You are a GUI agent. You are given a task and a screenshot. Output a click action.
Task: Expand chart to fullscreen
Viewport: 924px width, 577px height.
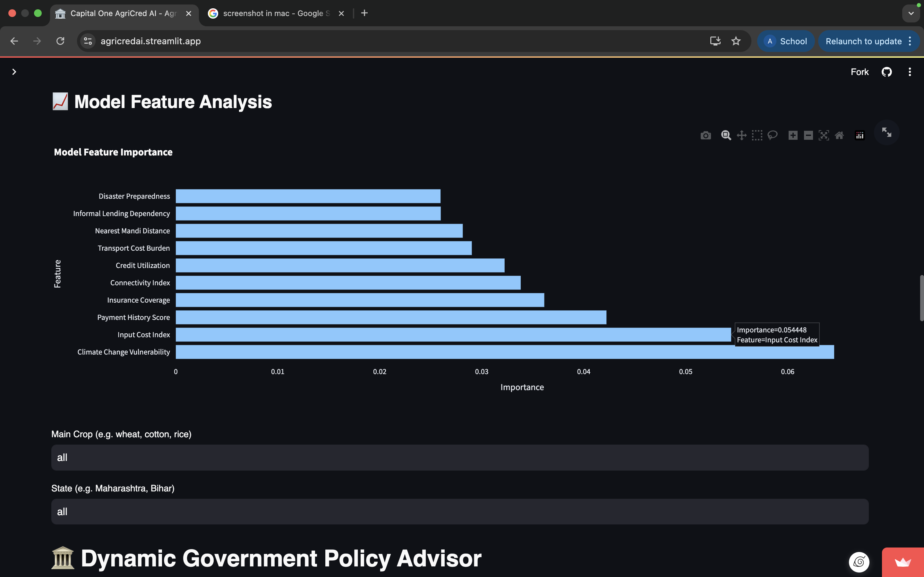[x=886, y=132]
